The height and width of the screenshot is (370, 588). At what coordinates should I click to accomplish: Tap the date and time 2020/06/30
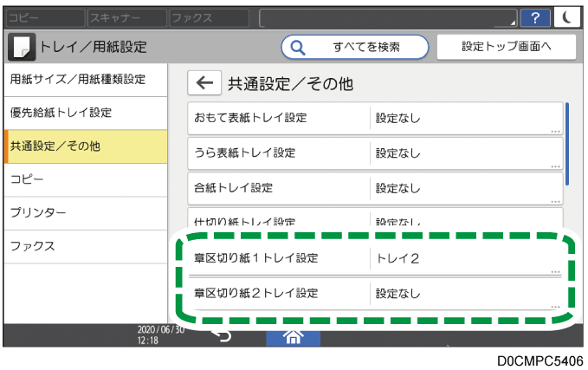point(160,334)
